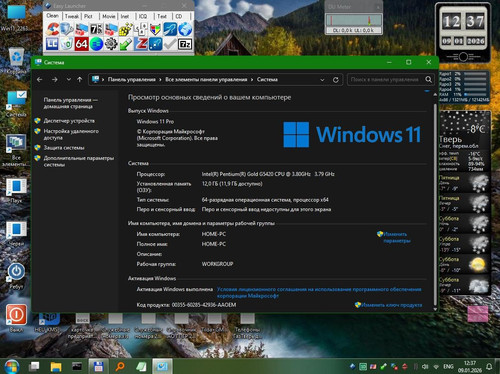Viewport: 500px width, 374px height.
Task: Click 'Панель управления' in the address breadcrumb
Action: pos(132,80)
